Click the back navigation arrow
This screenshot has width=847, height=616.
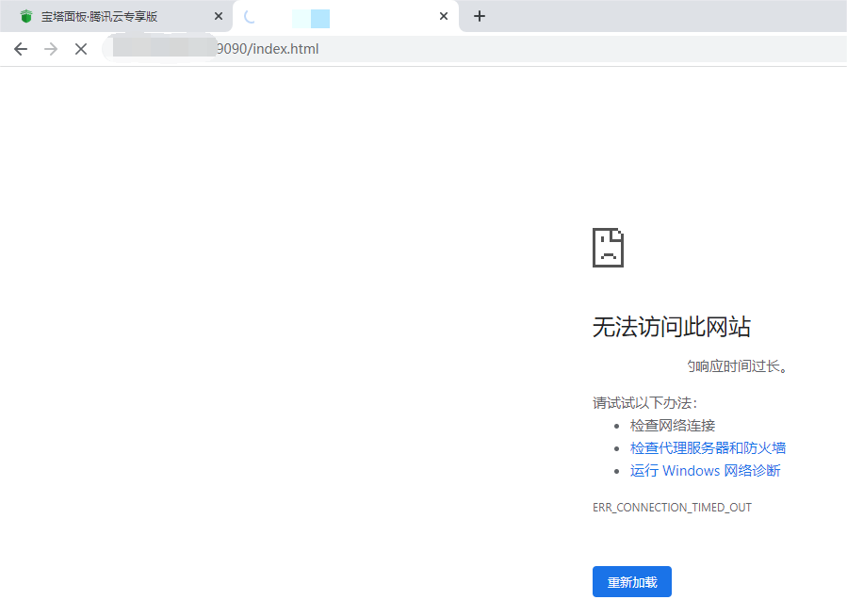tap(20, 48)
